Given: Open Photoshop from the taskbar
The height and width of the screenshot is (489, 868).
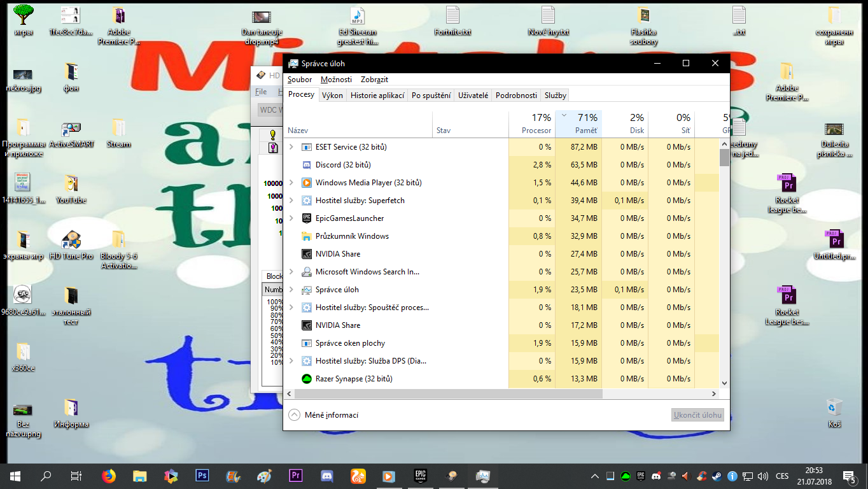Looking at the screenshot, I should [x=202, y=476].
